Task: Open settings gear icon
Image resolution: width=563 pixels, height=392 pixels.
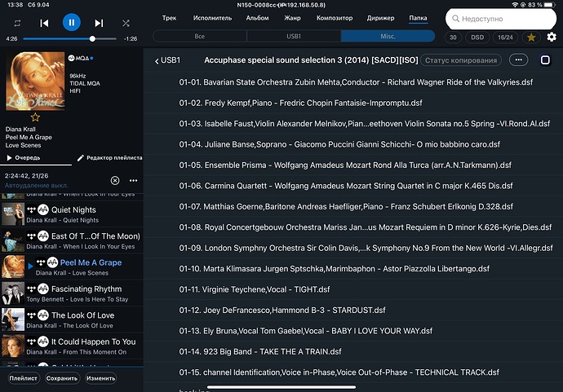Action: [x=552, y=37]
